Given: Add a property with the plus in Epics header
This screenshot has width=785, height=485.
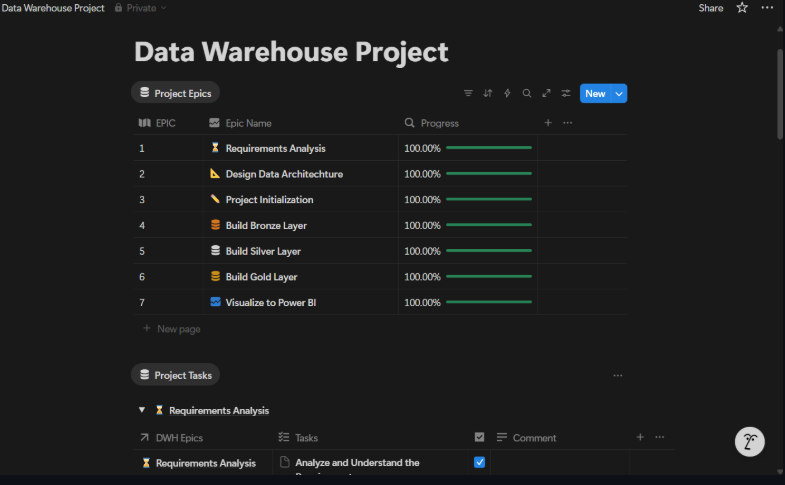Looking at the screenshot, I should (x=548, y=123).
